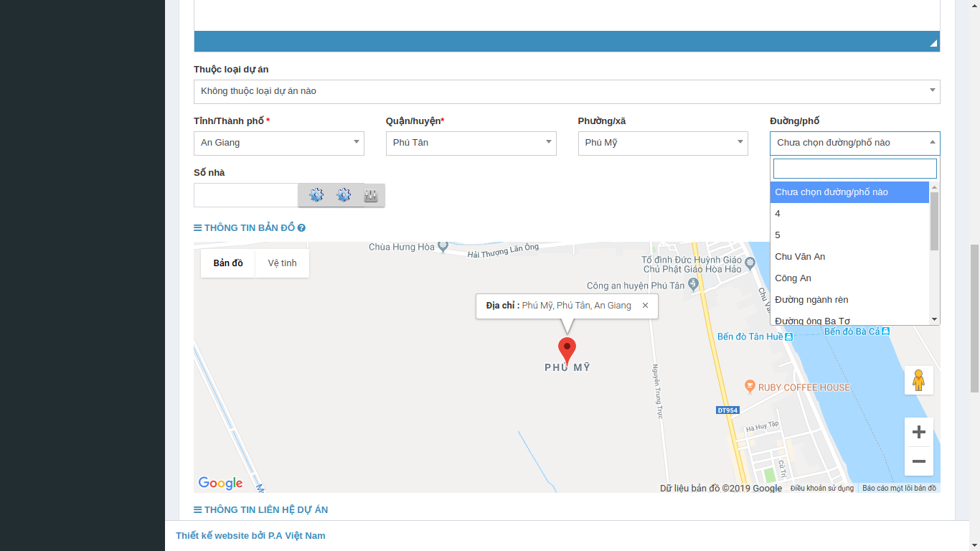The height and width of the screenshot is (551, 980).
Task: Click the THÔNG TIN BẢN ĐỒ section heading
Action: [x=250, y=228]
